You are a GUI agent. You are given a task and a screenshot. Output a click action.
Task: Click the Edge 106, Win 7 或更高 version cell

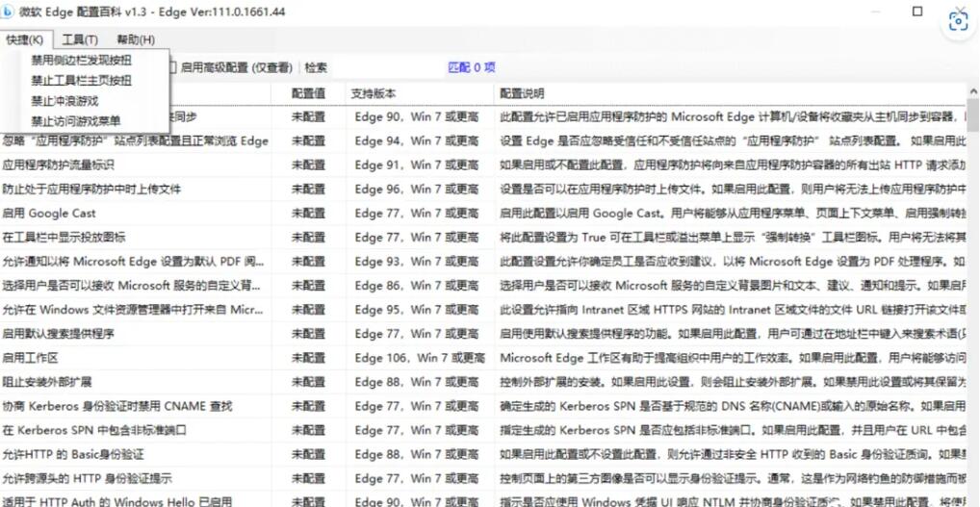click(x=420, y=359)
